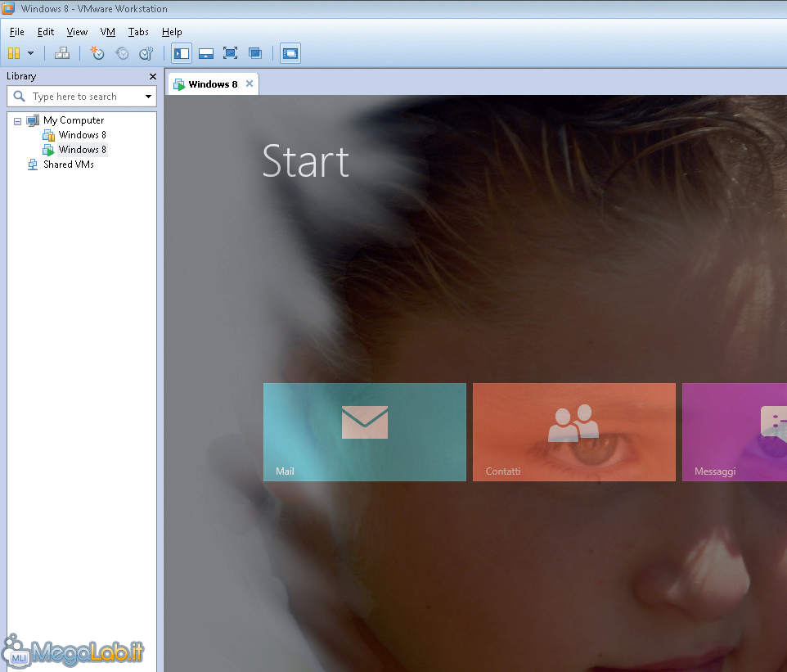Select the running Windows 8 VM entry
Image resolution: width=787 pixels, height=672 pixels.
click(83, 150)
